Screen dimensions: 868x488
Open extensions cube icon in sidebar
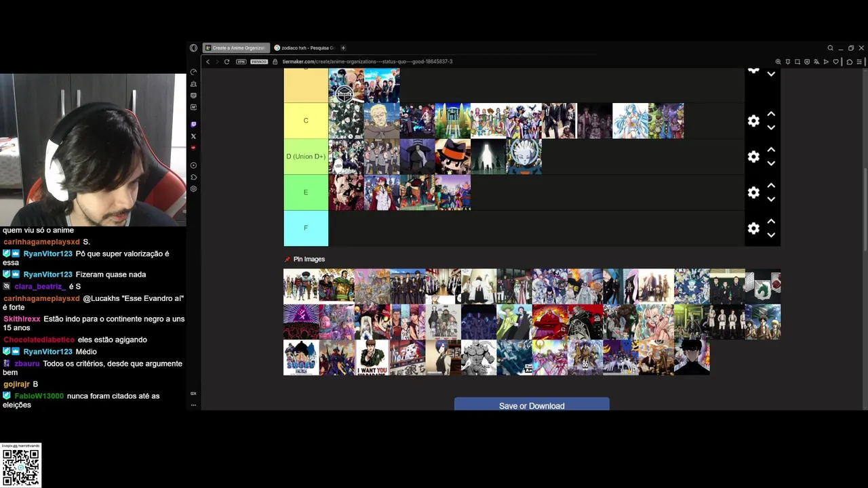193,177
